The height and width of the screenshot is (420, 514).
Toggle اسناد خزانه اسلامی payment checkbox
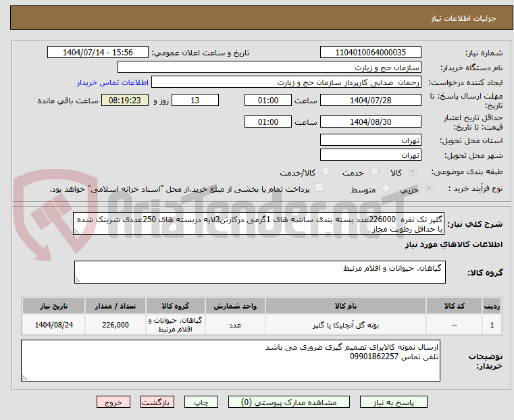pyautogui.click(x=319, y=188)
